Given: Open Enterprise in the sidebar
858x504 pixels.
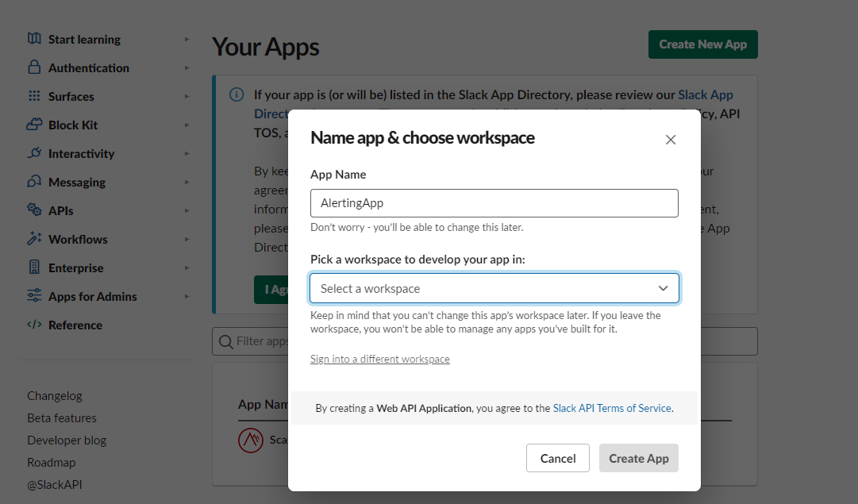Looking at the screenshot, I should click(75, 267).
